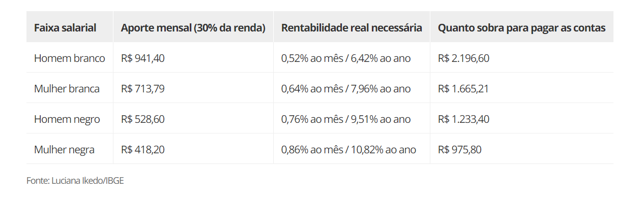Screen dimensions: 644x200
Task: Click the R$ 2.196,60 cell
Action: point(463,58)
